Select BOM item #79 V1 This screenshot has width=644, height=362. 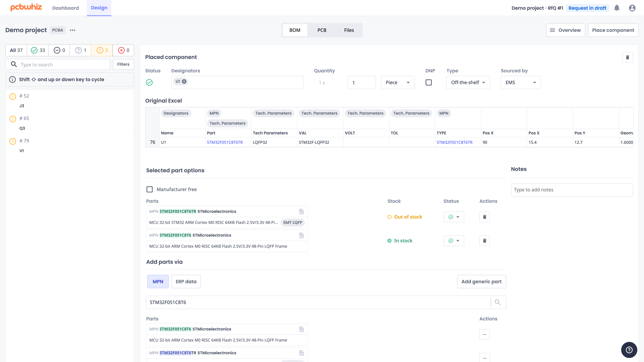point(70,146)
